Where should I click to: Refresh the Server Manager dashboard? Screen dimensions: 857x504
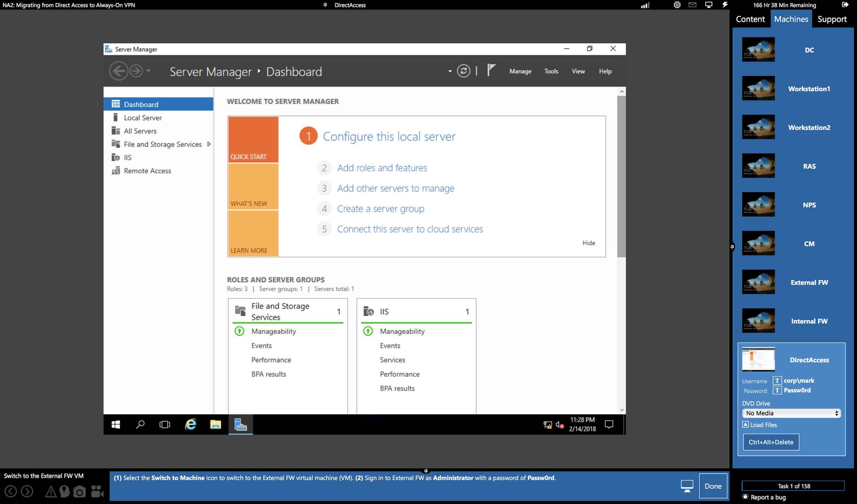(x=463, y=71)
